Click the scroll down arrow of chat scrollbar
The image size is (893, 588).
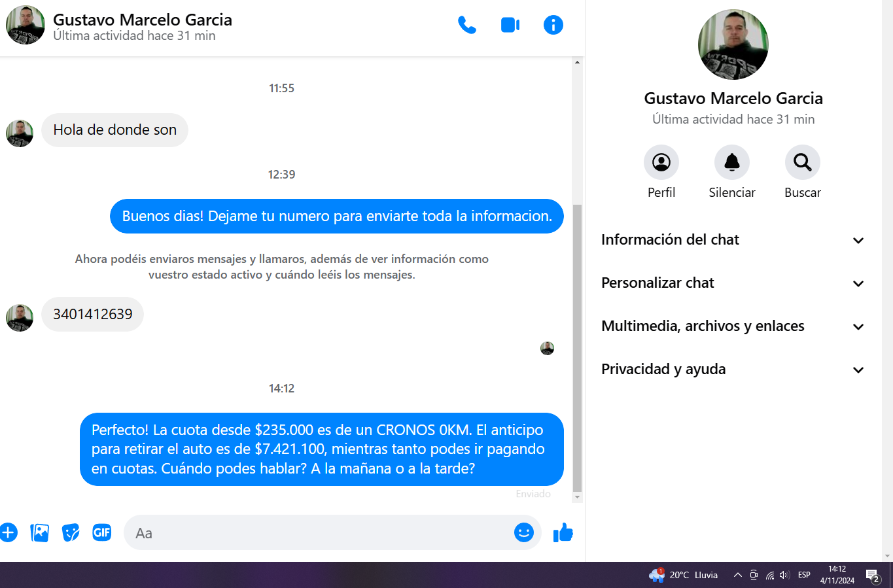[577, 497]
